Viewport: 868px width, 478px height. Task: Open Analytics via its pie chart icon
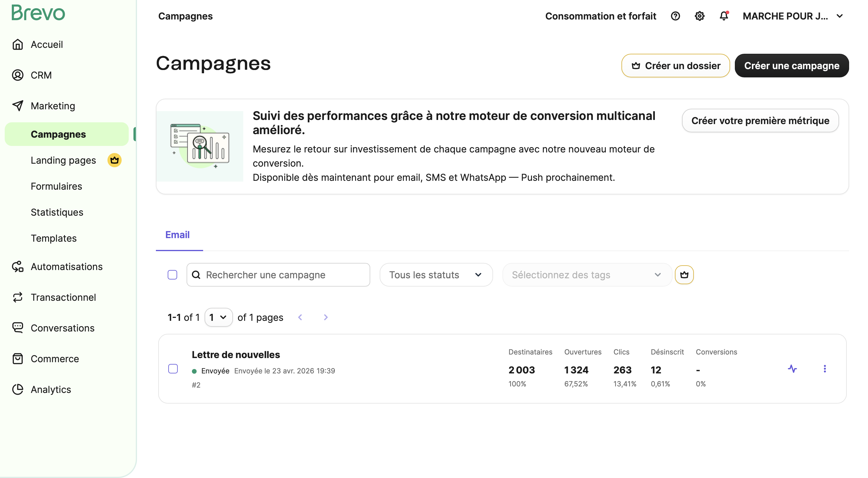(x=18, y=389)
